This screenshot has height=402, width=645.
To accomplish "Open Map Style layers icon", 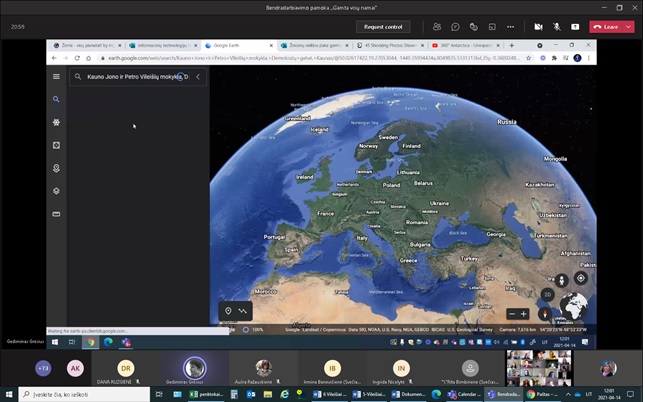I will coord(56,191).
